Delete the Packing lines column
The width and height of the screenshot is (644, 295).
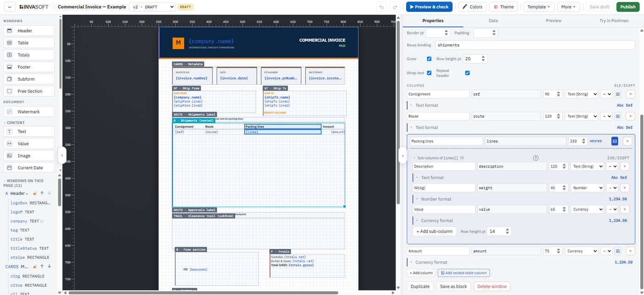pos(627,141)
